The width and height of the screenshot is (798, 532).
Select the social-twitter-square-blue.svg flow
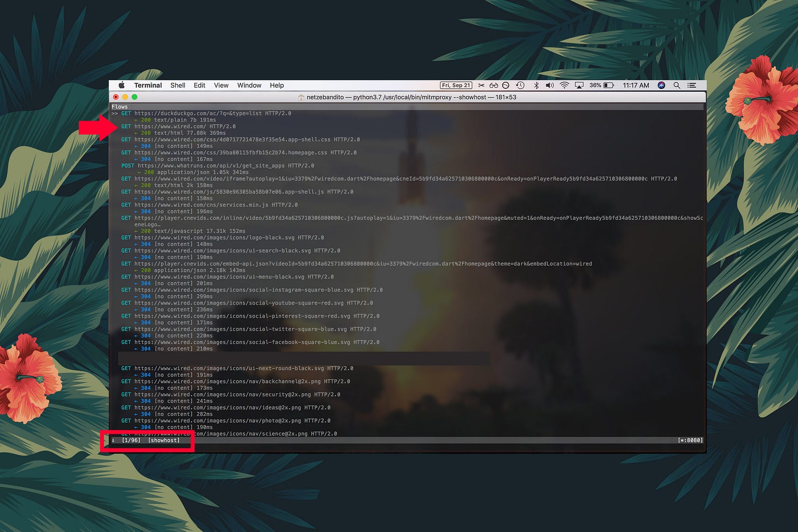tap(249, 329)
